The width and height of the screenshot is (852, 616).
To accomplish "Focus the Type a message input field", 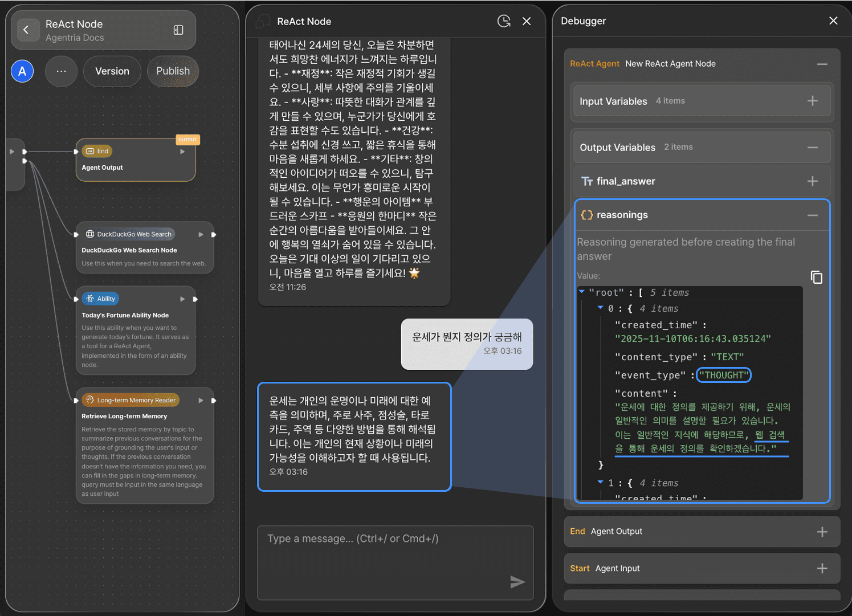I will pyautogui.click(x=395, y=562).
